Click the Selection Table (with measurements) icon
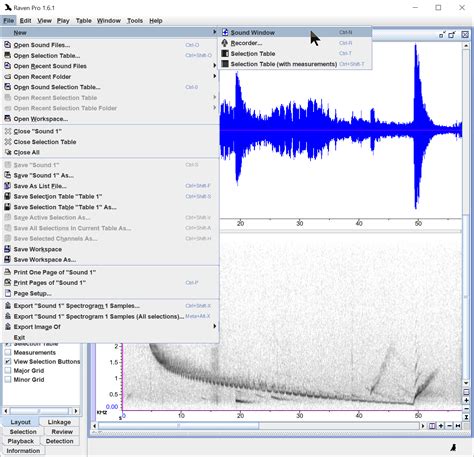 point(225,64)
